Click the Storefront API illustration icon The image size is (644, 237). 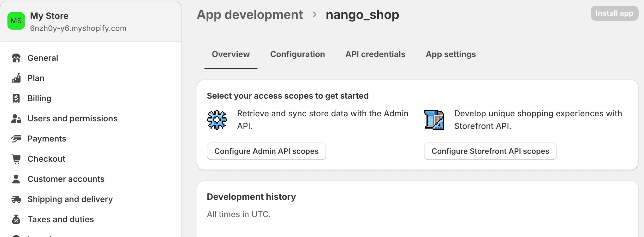(434, 120)
